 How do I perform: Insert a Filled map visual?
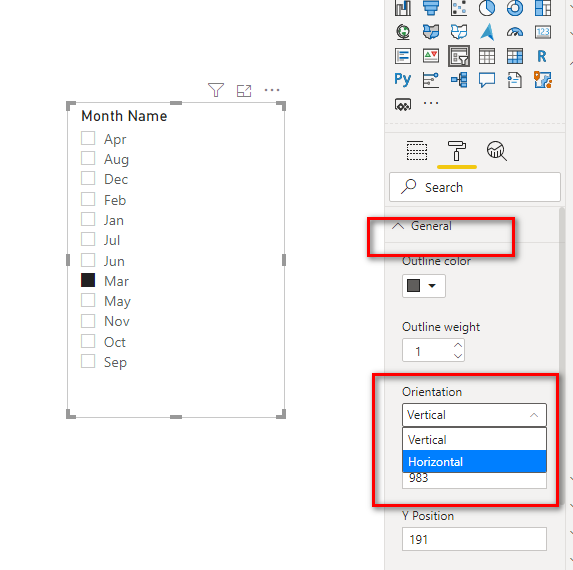(x=431, y=32)
